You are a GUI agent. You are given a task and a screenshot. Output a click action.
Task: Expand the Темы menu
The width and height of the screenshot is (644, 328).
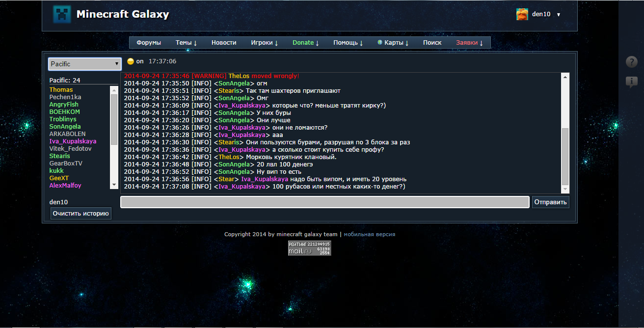pyautogui.click(x=186, y=43)
